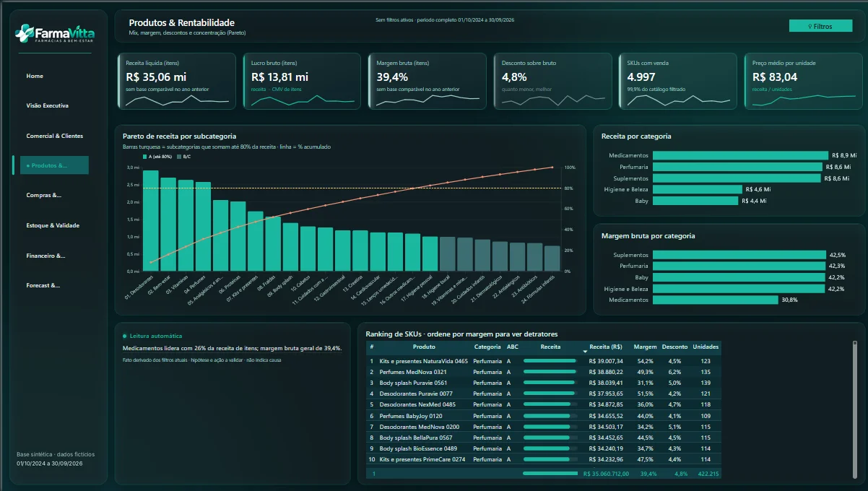Click the Baby bar in Receita por categoria
The height and width of the screenshot is (491, 868).
(695, 201)
